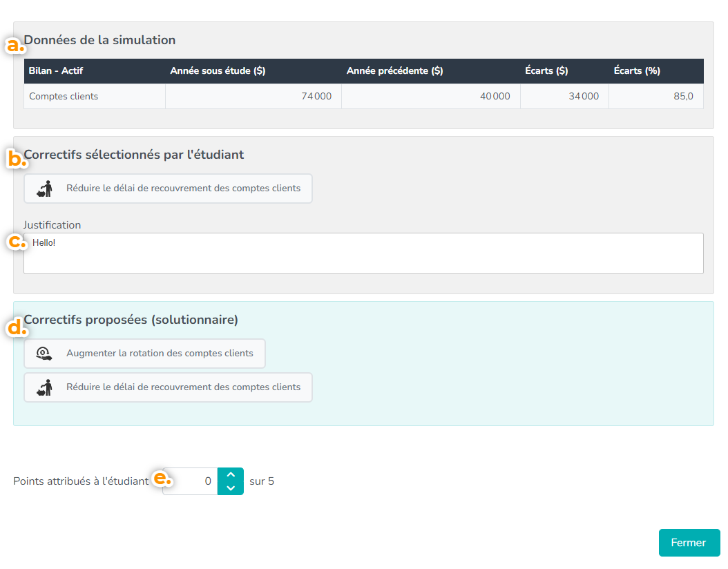
Task: Decrease student points with down arrow
Action: click(231, 488)
